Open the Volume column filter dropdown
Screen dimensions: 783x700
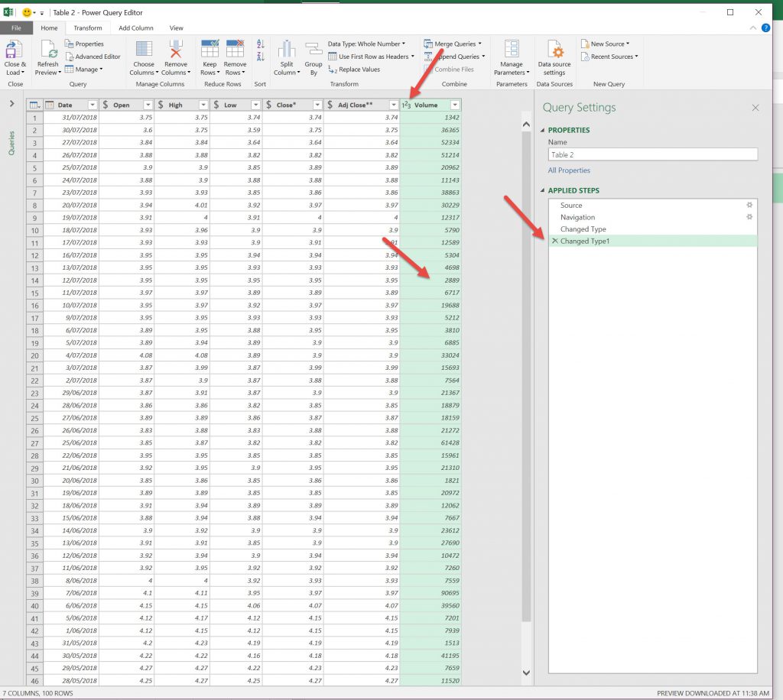455,105
